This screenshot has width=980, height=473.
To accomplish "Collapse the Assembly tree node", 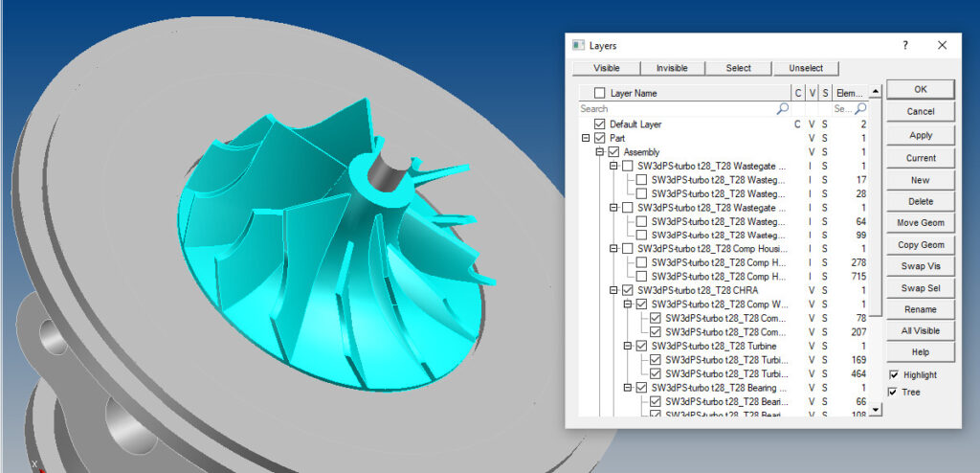I will tap(600, 152).
